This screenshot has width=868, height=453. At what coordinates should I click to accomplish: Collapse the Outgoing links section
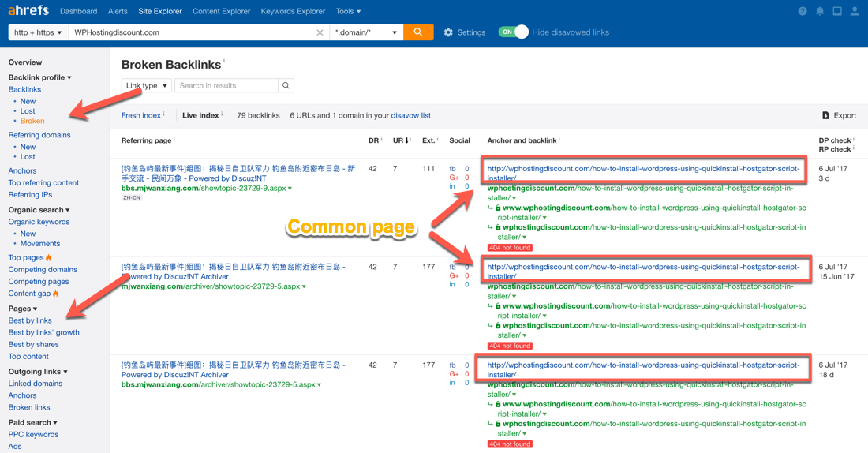(38, 372)
